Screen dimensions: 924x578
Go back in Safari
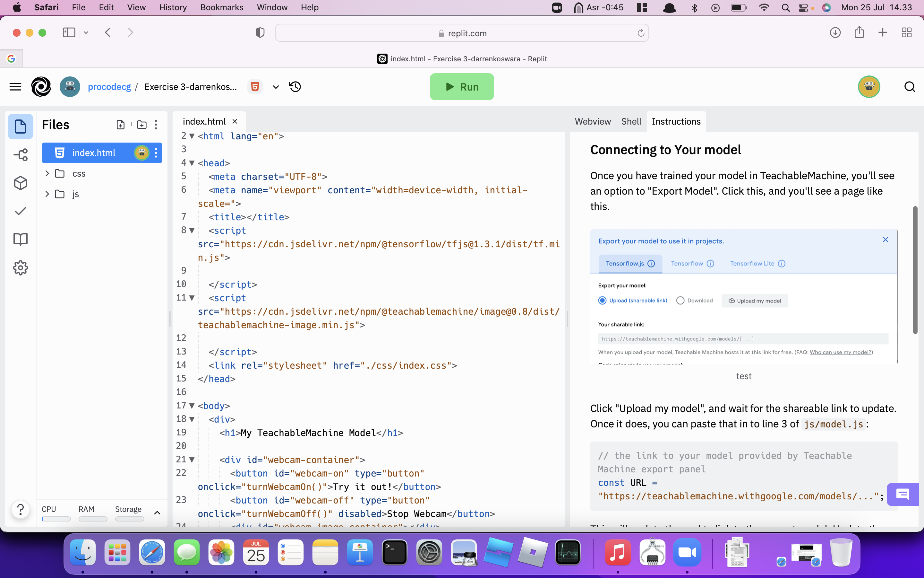[108, 32]
